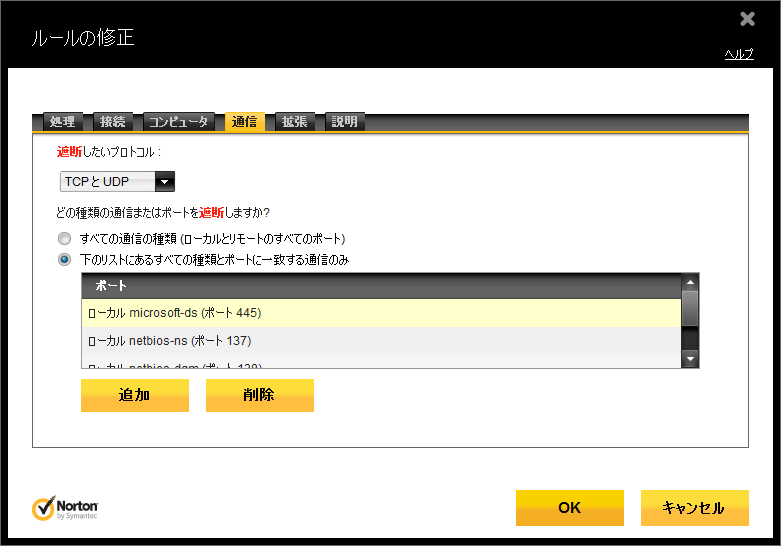Go to the コンピュータ tab
The height and width of the screenshot is (546, 781).
179,122
